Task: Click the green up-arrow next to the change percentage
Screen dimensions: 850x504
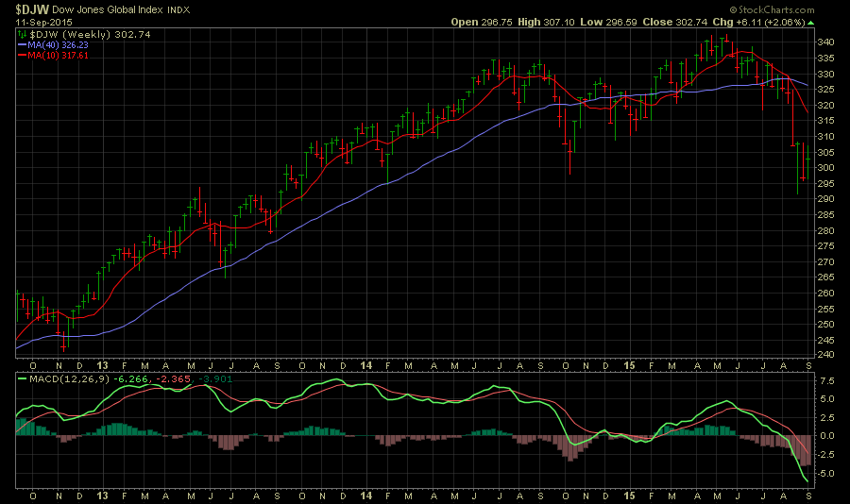Action: pyautogui.click(x=810, y=23)
